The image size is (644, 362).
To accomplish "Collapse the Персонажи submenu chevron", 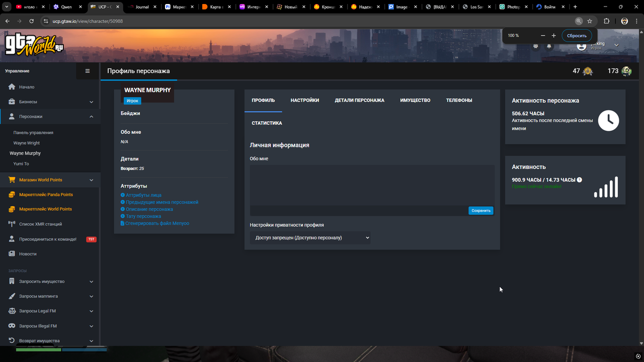I will coord(91,117).
